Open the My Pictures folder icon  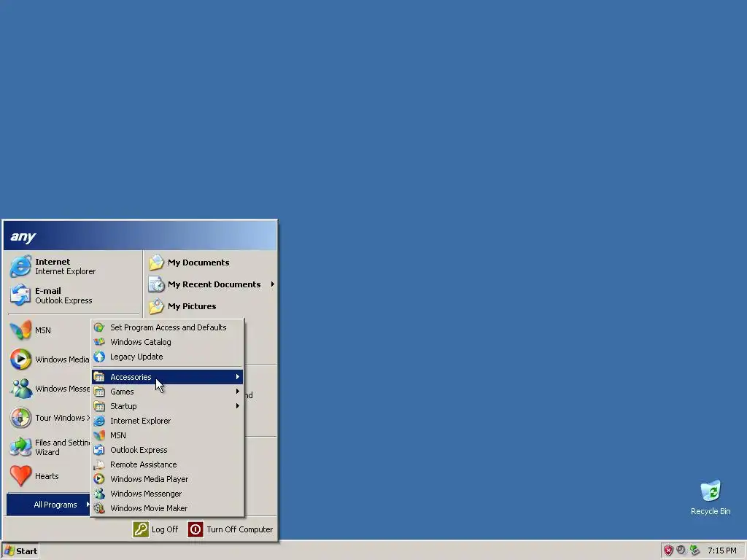click(x=156, y=306)
